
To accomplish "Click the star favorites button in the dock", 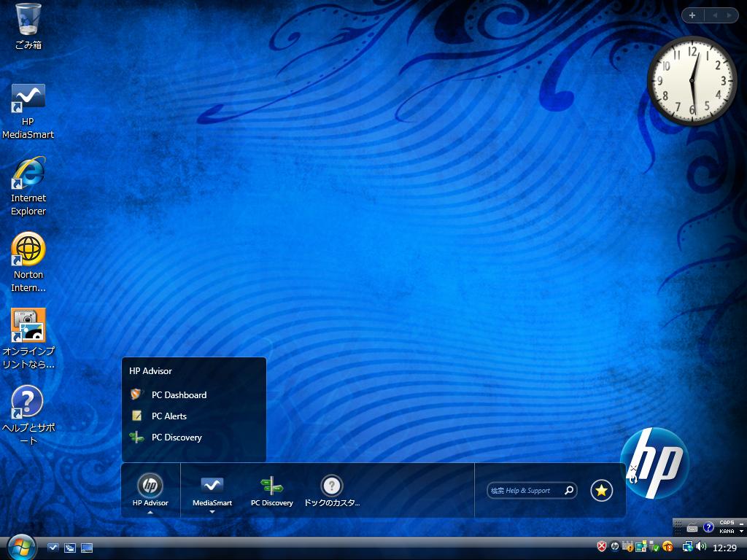I will [601, 490].
